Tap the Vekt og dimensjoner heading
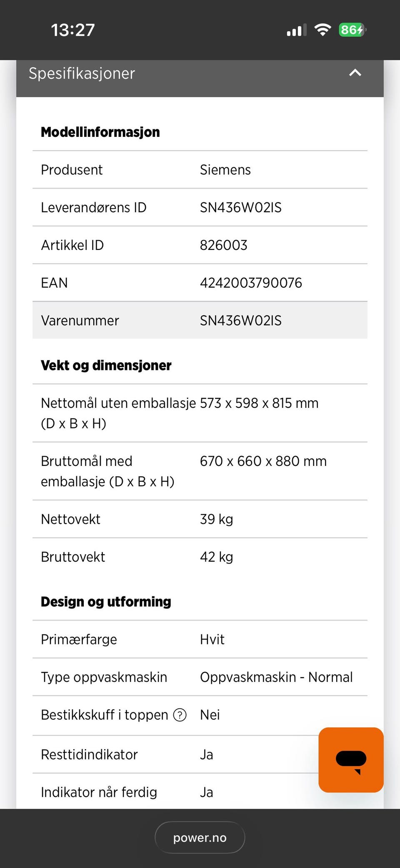This screenshot has height=868, width=400. point(106,365)
